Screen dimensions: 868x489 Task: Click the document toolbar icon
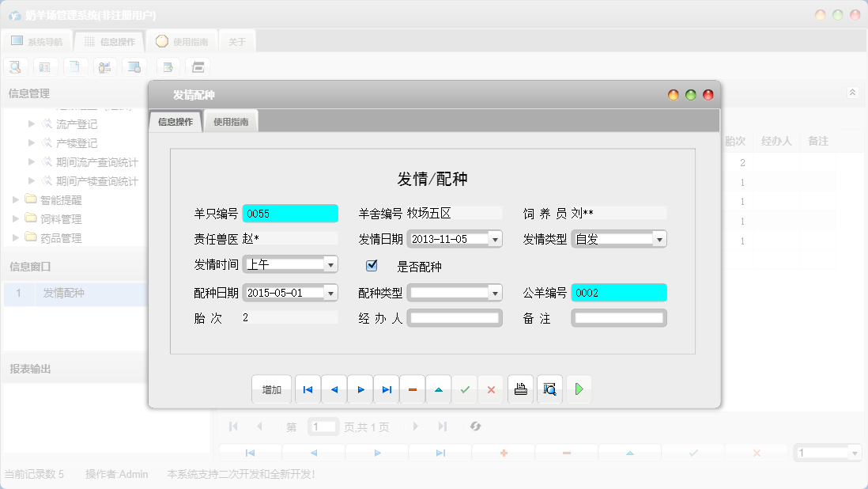click(x=75, y=66)
